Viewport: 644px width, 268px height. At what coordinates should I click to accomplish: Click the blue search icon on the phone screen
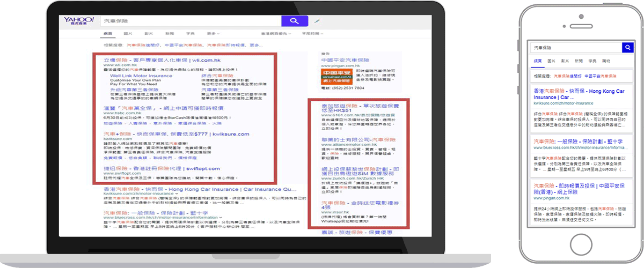(628, 48)
